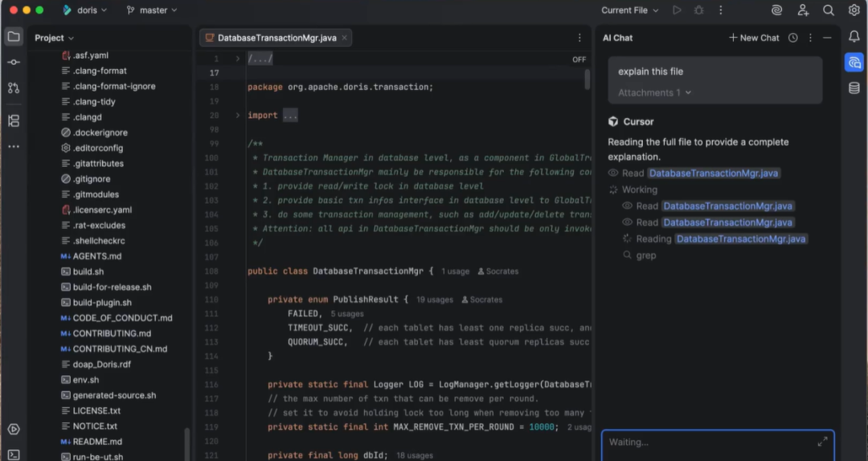Close the DatabaseTransactionMgr.java tab
868x461 pixels.
(x=344, y=38)
